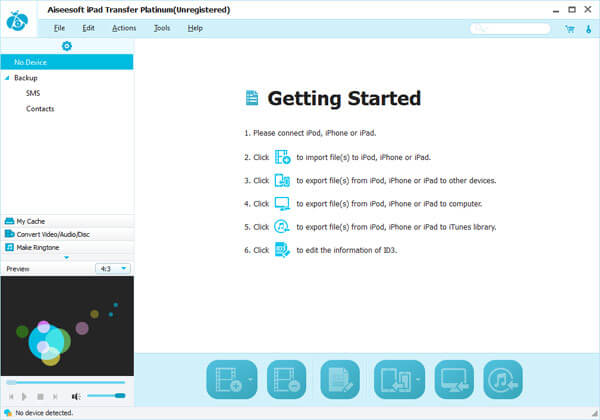Minimize the application window

tap(556, 10)
